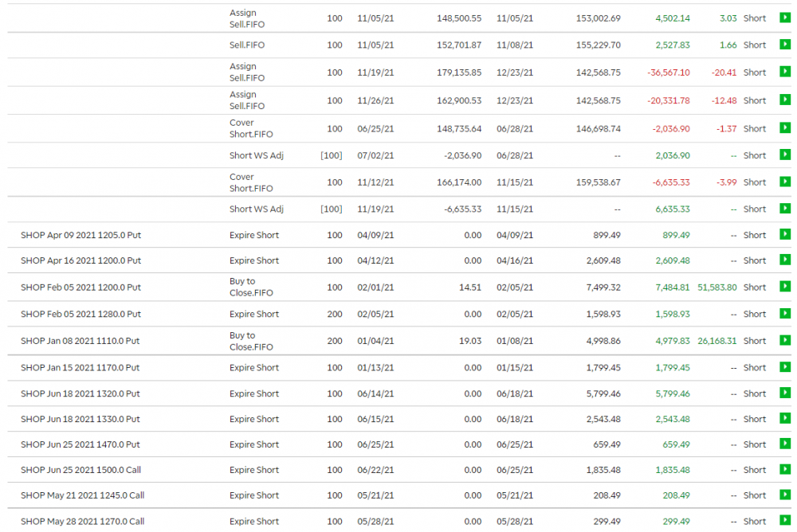Click the 179,135.85 cost value
This screenshot has height=532, width=797.
(459, 72)
